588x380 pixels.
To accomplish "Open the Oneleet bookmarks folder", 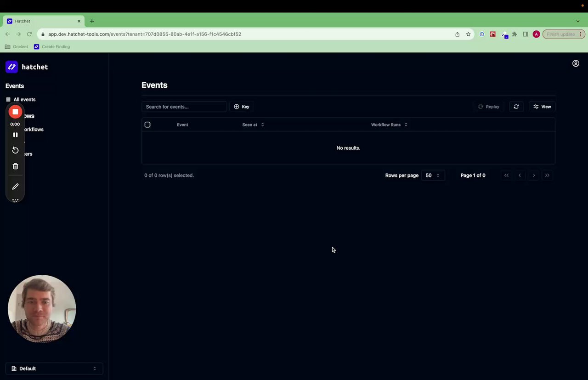I will [x=17, y=46].
